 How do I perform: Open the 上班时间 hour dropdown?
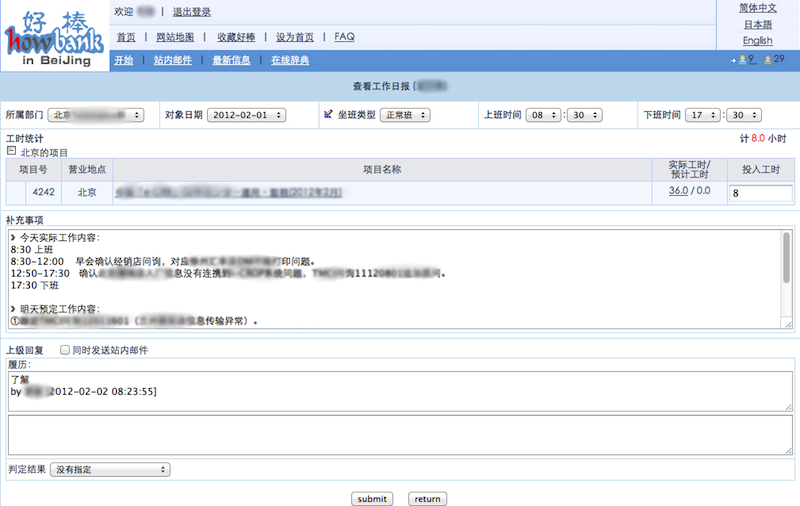point(543,115)
